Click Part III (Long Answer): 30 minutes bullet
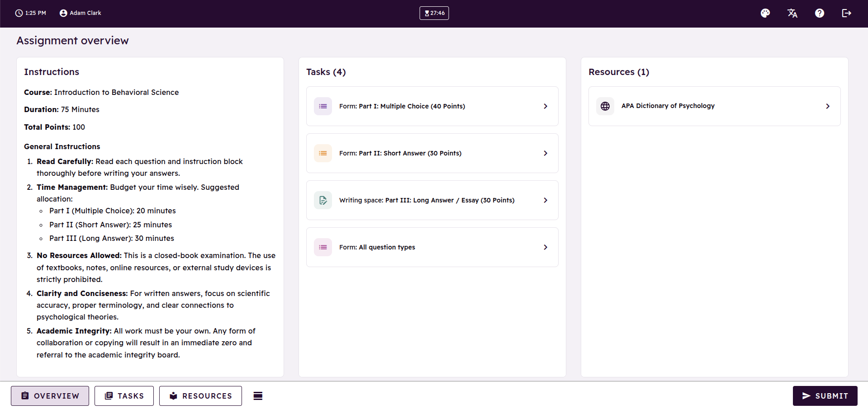The width and height of the screenshot is (868, 409). pos(112,238)
